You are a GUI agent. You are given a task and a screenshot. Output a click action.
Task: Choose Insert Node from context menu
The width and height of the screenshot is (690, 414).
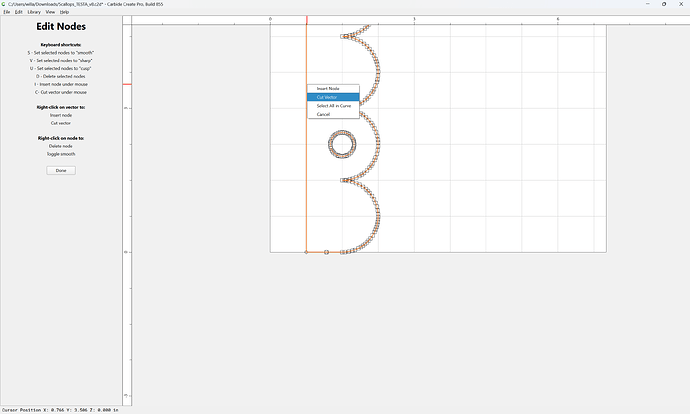tap(333, 88)
